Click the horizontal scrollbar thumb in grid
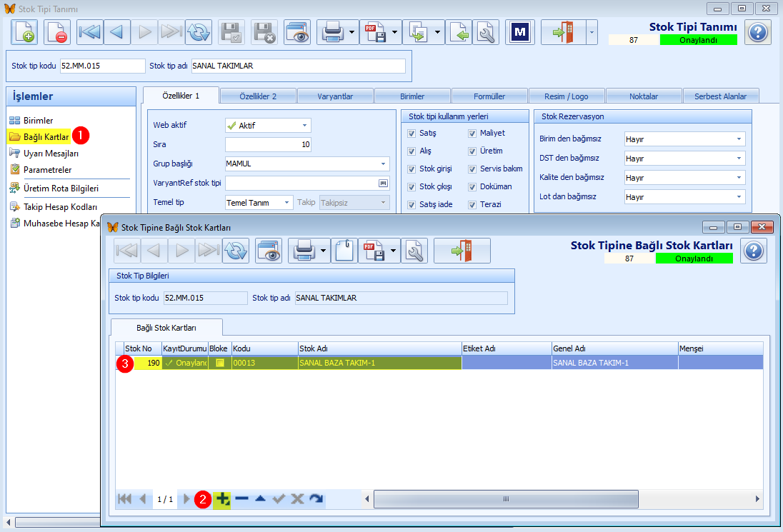 (x=506, y=498)
